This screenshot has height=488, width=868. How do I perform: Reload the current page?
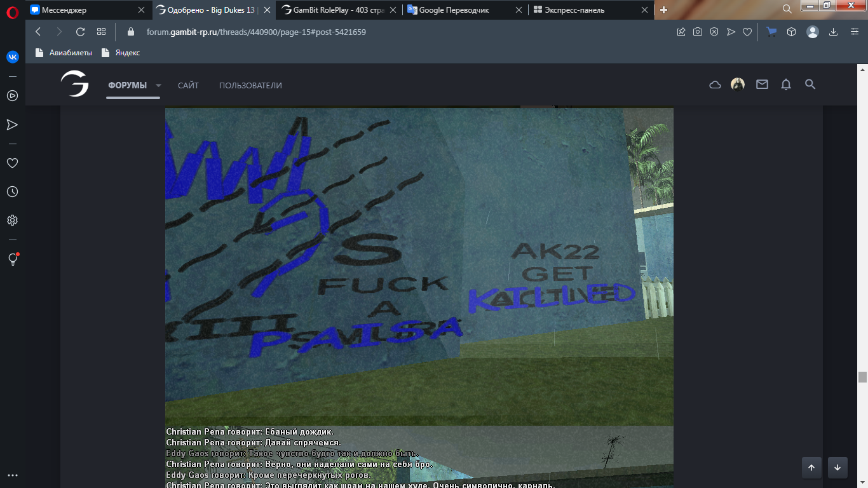pos(80,32)
